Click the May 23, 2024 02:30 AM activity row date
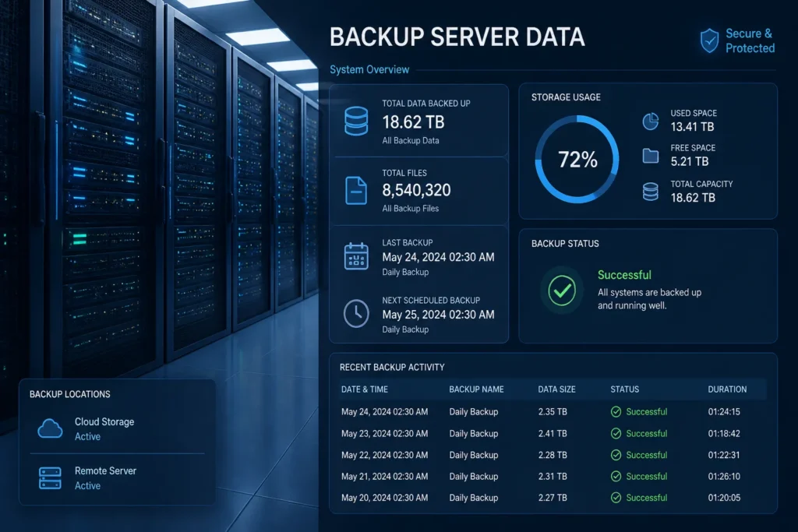798x532 pixels. click(384, 433)
